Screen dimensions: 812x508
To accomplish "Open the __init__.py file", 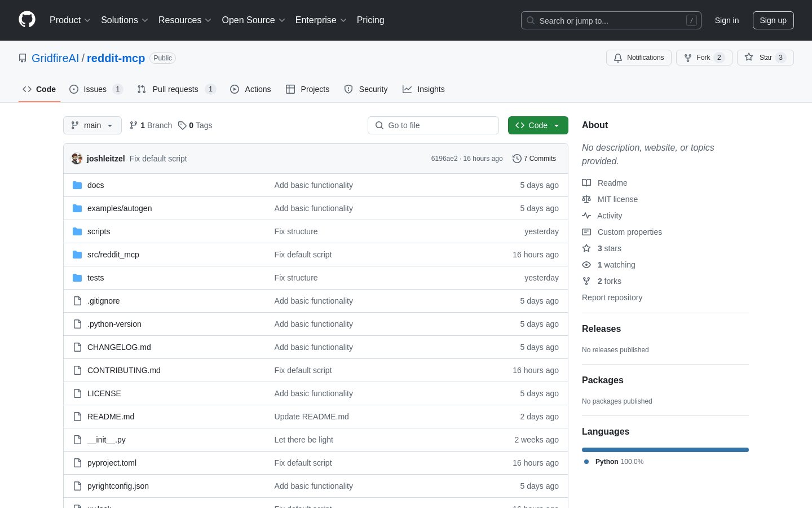I will pyautogui.click(x=107, y=440).
